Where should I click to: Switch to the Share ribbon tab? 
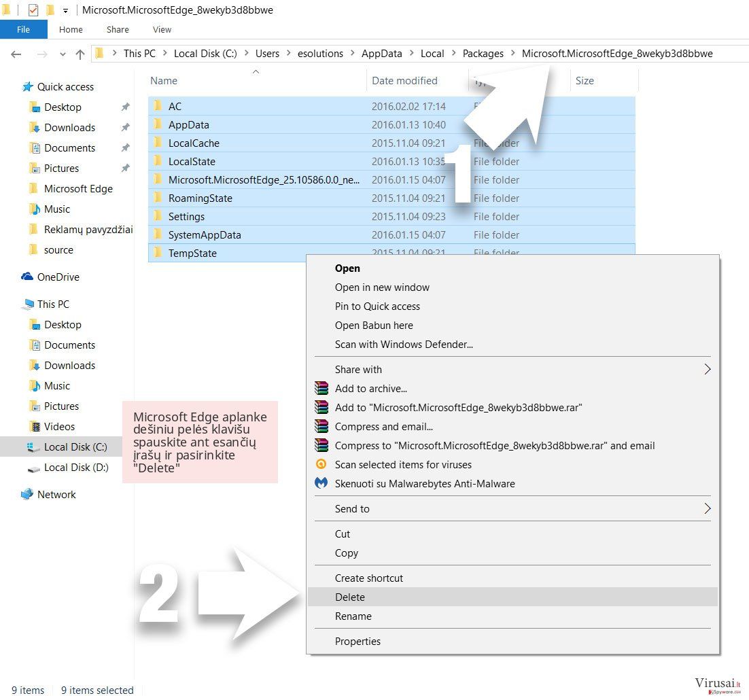[x=118, y=29]
